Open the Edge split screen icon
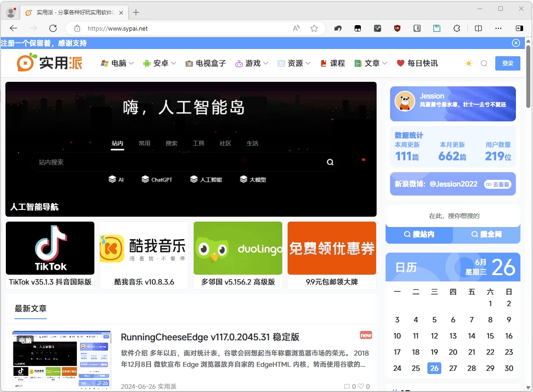 point(478,28)
